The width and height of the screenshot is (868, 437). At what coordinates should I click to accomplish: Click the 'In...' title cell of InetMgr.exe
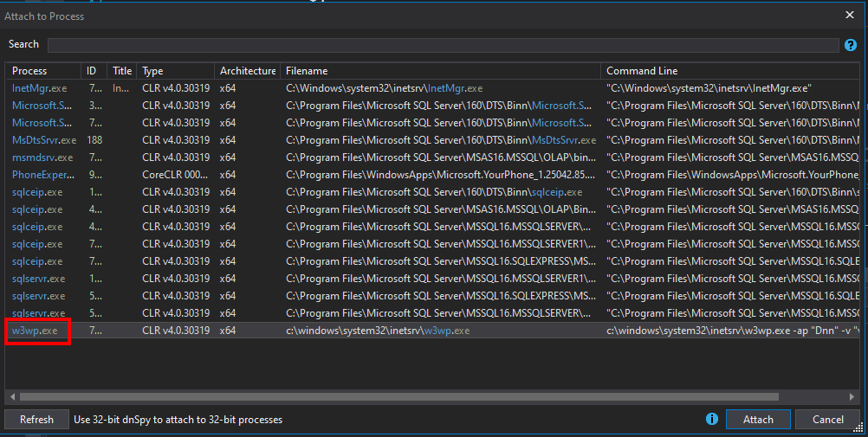point(120,88)
